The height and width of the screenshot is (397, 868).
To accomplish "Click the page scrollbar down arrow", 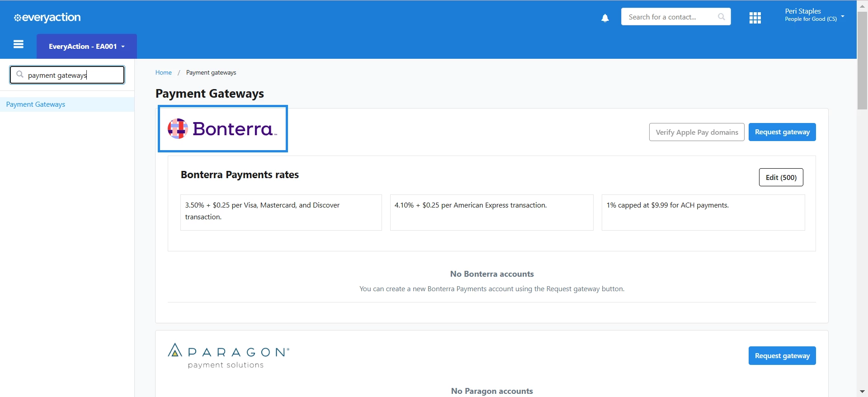I will (862, 392).
